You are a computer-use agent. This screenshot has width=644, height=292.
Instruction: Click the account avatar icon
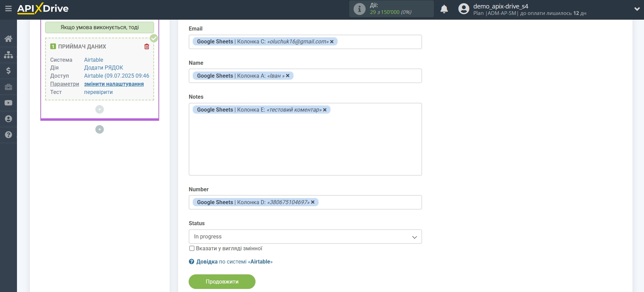463,9
